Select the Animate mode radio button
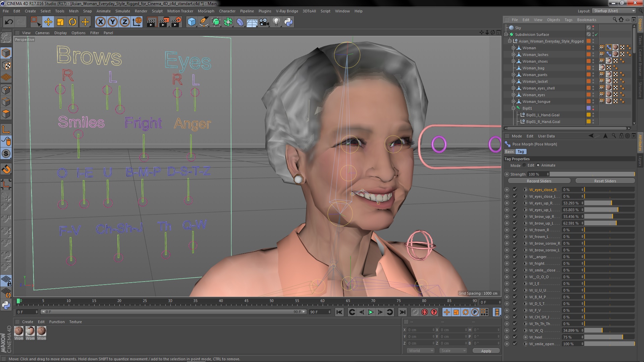This screenshot has width=644, height=362. click(538, 165)
